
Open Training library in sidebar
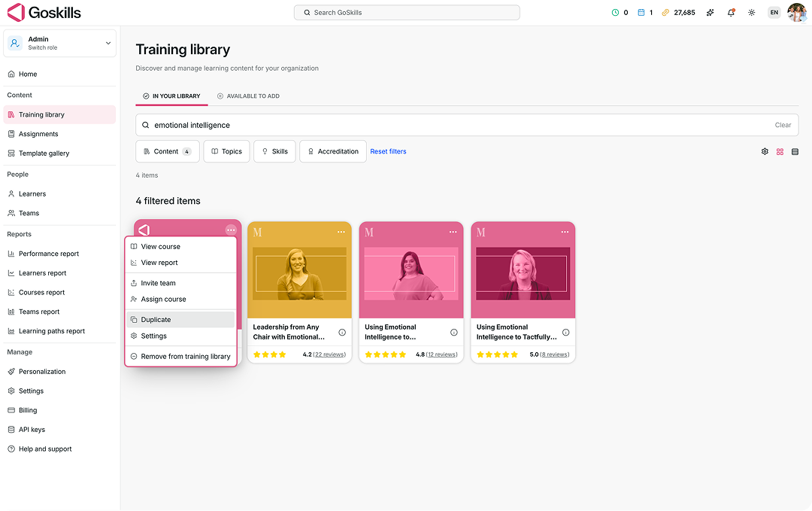tap(59, 114)
